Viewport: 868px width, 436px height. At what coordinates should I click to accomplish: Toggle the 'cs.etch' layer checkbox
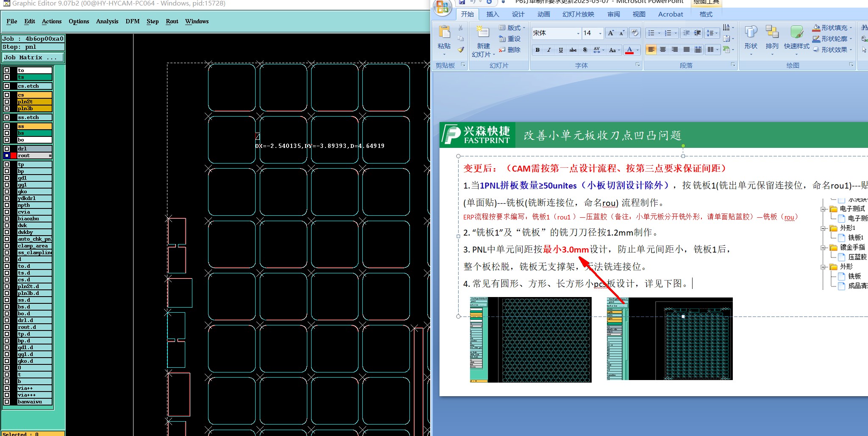[x=7, y=86]
